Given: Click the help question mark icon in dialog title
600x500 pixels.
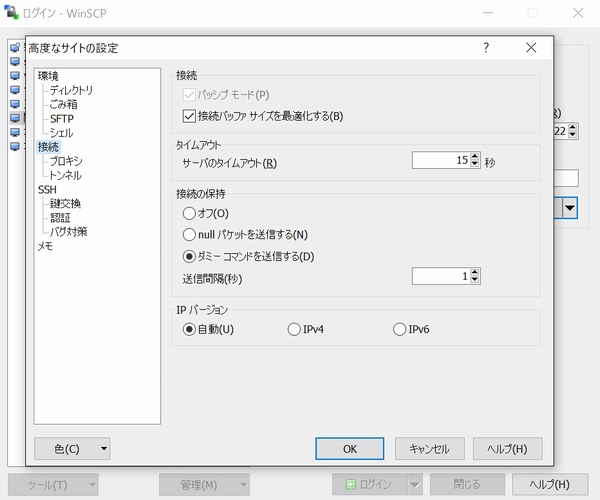Looking at the screenshot, I should [486, 47].
